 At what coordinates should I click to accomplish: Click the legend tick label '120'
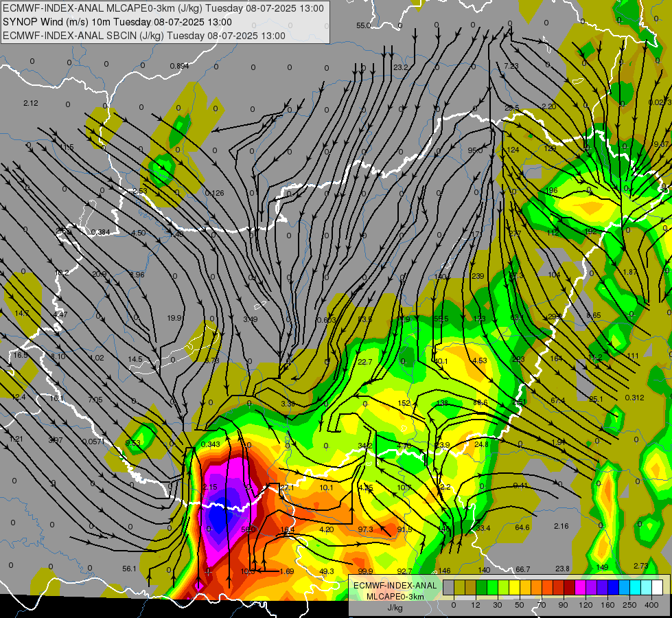coord(586,605)
